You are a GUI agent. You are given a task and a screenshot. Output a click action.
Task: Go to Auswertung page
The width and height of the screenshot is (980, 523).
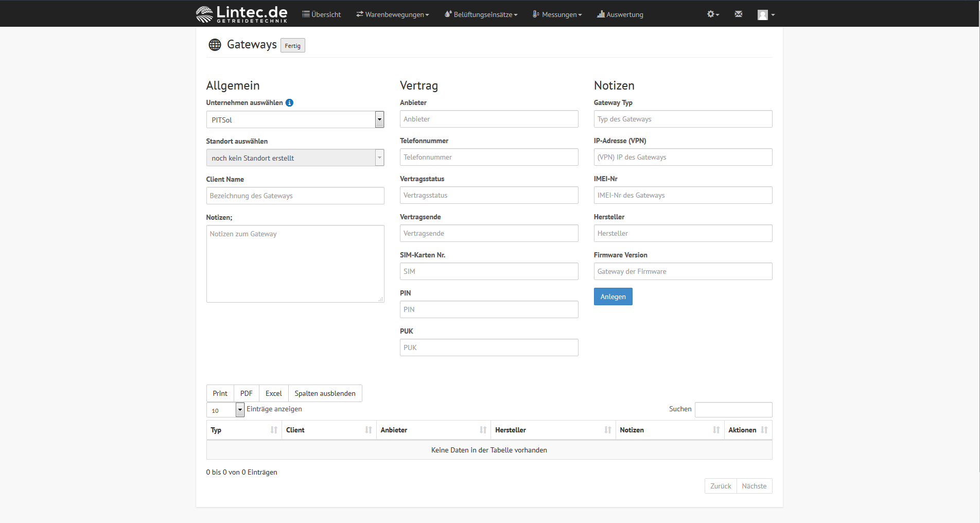tap(620, 14)
